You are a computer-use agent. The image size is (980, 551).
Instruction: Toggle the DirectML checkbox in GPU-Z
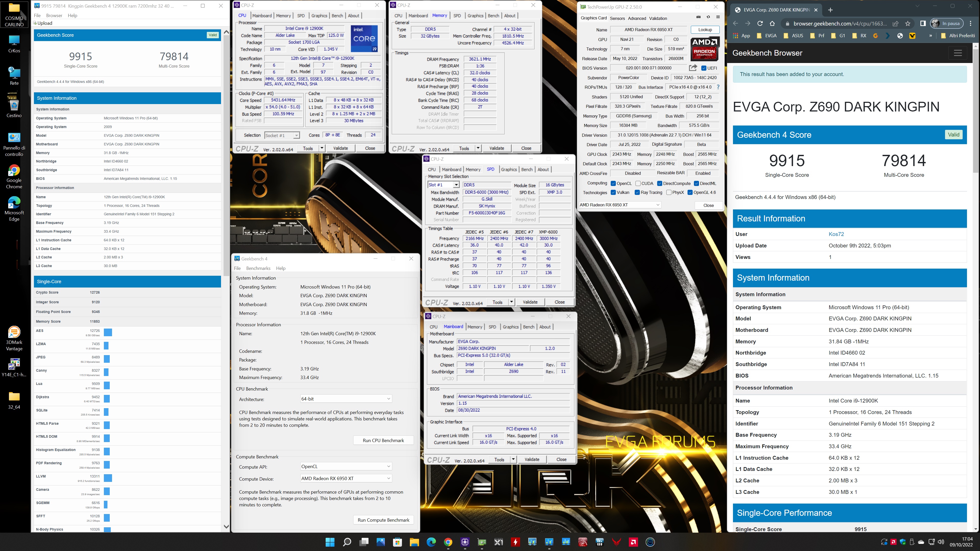pyautogui.click(x=696, y=183)
